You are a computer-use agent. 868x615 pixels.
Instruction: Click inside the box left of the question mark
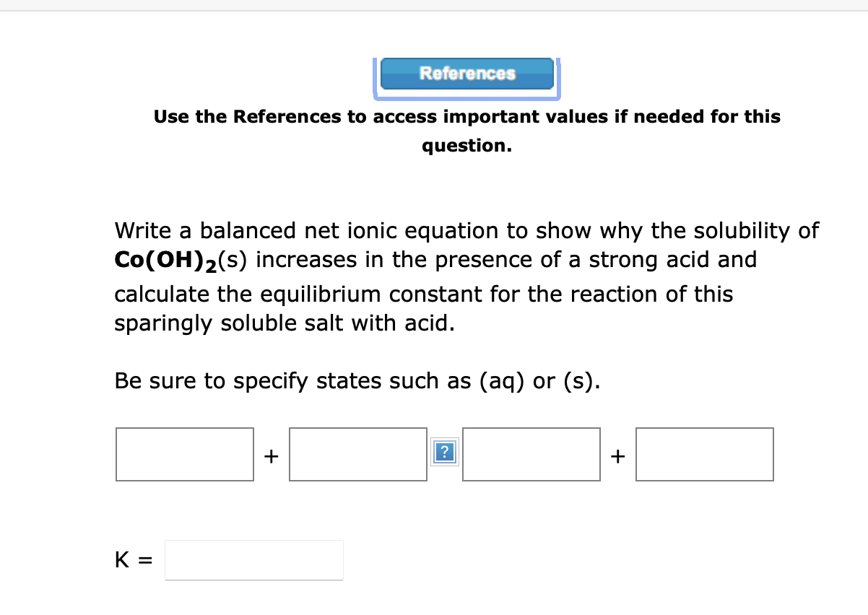[357, 454]
